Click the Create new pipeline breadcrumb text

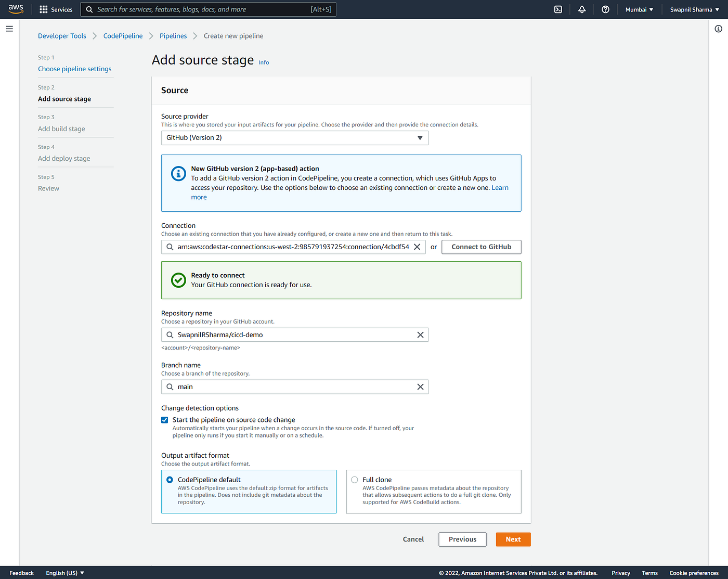pos(233,36)
